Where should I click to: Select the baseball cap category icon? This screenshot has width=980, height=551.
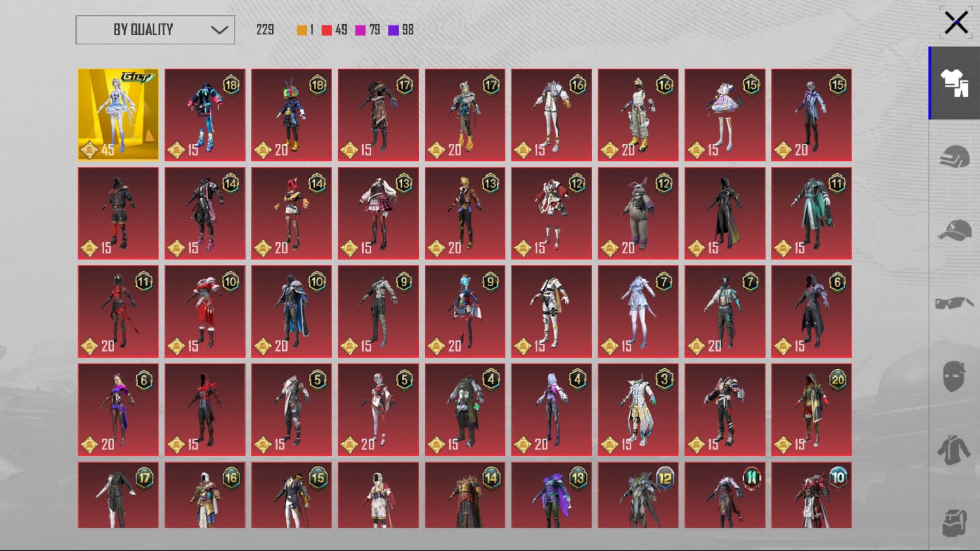point(954,230)
